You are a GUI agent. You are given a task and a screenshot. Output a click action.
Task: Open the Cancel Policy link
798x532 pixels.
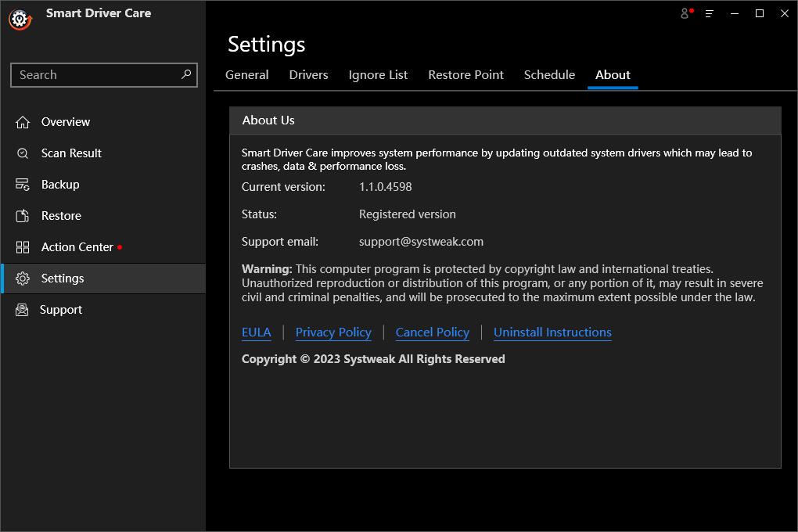coord(432,332)
